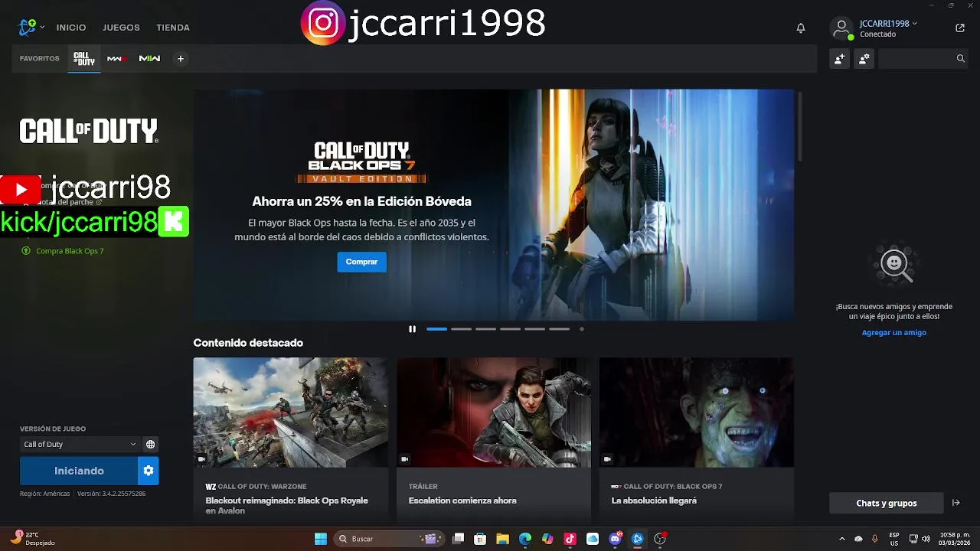The image size is (980, 551).
Task: Open volume control in system tray
Action: pyautogui.click(x=926, y=539)
